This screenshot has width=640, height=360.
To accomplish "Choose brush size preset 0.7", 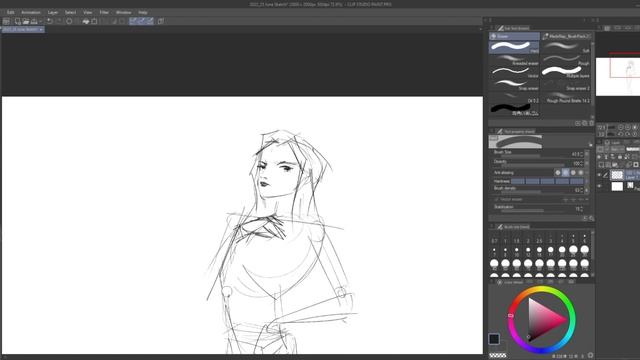I will 494,239.
